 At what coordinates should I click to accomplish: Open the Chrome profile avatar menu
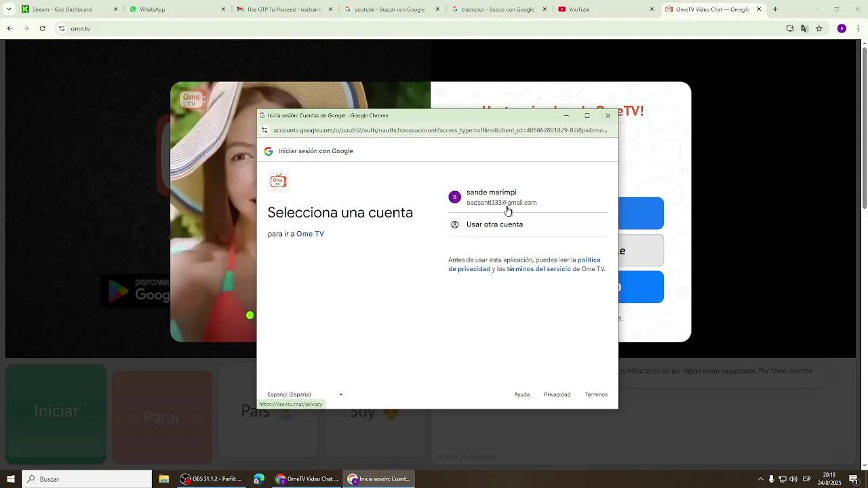point(842,28)
